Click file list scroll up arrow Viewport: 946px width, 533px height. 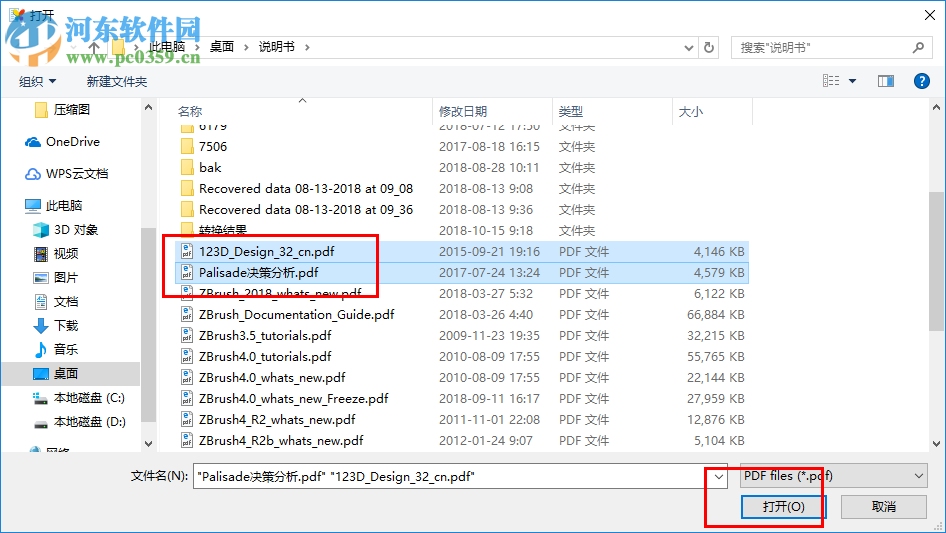click(x=936, y=108)
